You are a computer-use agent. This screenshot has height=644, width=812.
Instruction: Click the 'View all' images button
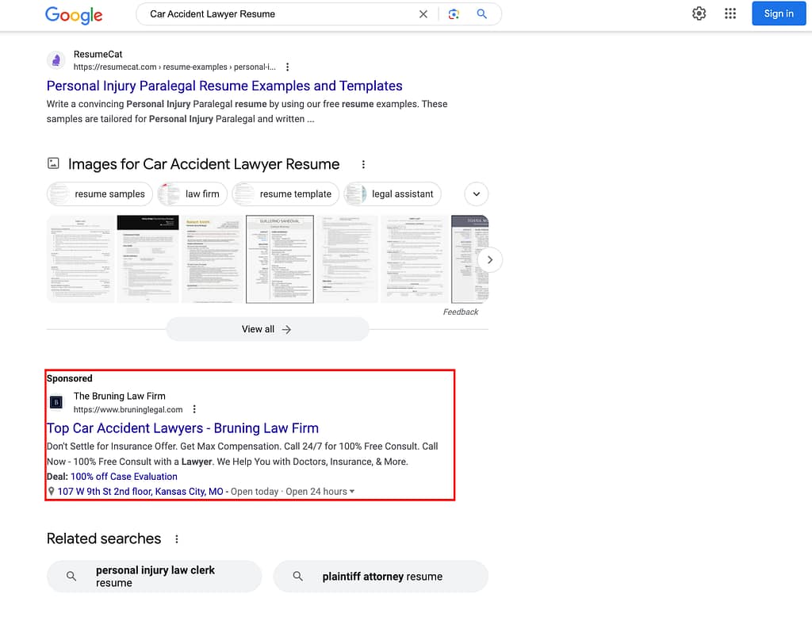[267, 329]
